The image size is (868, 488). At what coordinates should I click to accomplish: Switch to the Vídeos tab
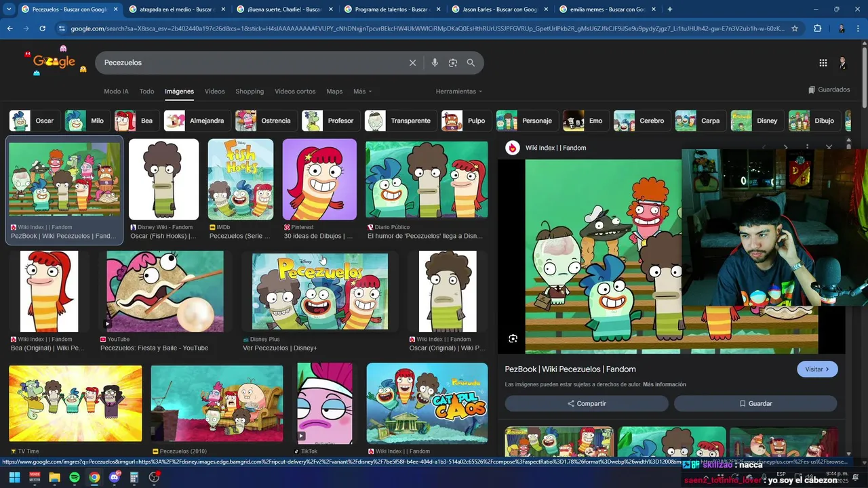[214, 91]
